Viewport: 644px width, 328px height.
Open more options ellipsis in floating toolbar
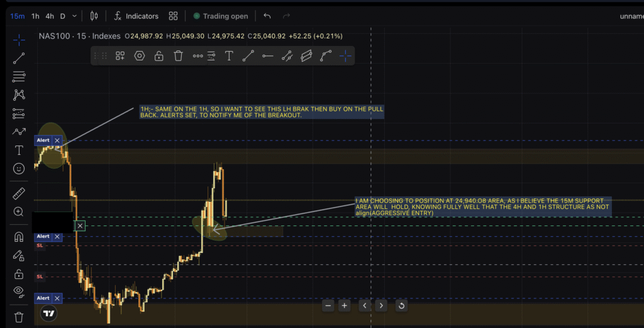coord(197,56)
